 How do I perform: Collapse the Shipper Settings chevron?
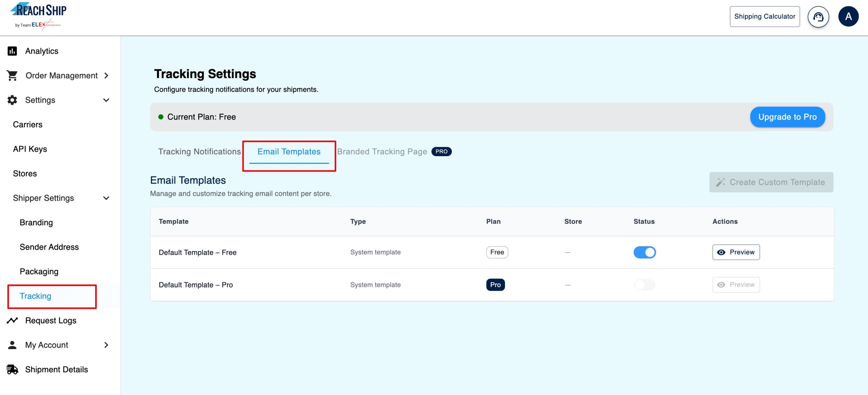coord(106,198)
